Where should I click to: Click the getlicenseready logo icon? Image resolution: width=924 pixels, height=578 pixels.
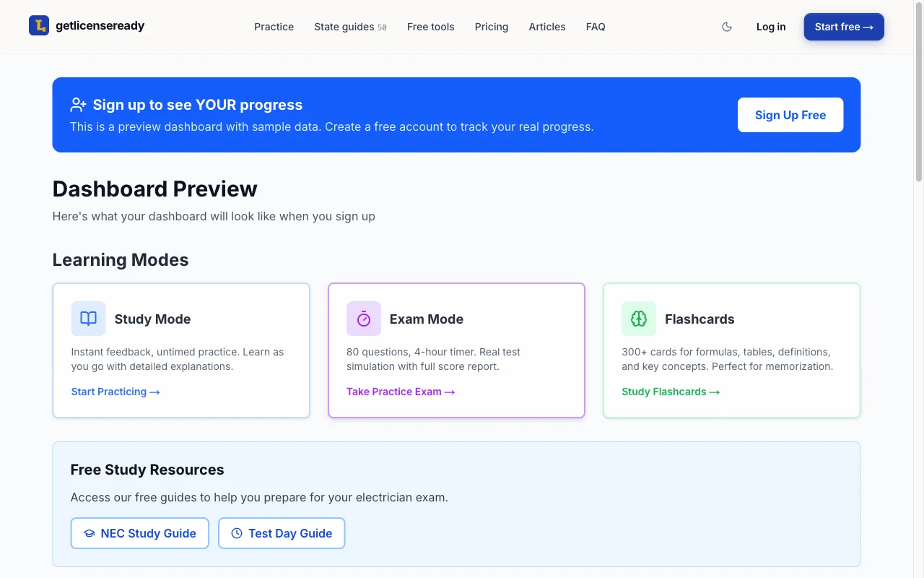(x=39, y=25)
